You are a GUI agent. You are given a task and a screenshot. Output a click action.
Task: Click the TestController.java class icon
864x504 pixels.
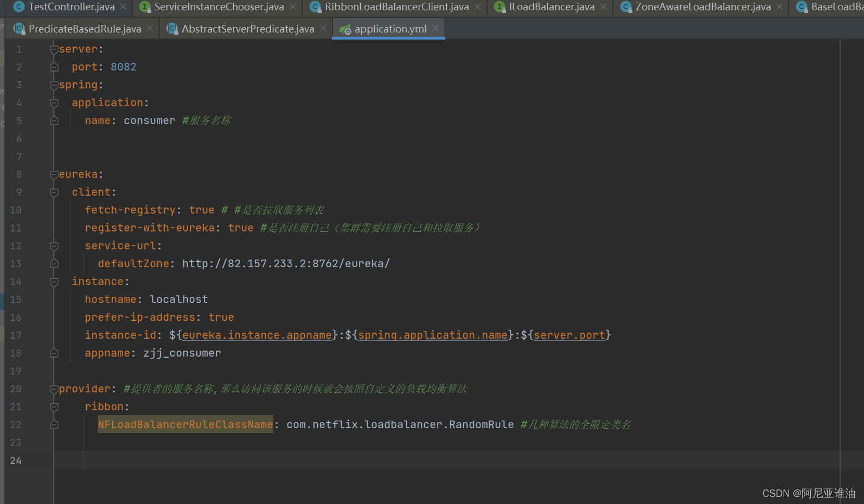(x=19, y=7)
